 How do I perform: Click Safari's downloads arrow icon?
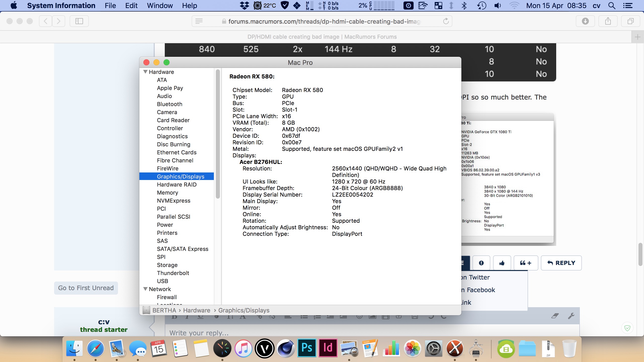(x=585, y=21)
